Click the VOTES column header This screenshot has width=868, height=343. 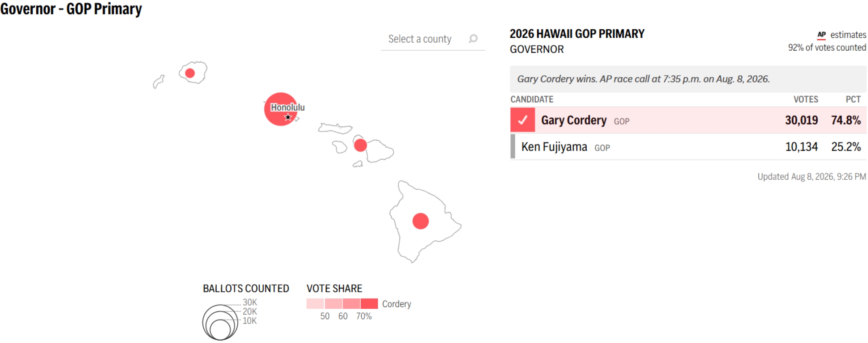(x=805, y=99)
